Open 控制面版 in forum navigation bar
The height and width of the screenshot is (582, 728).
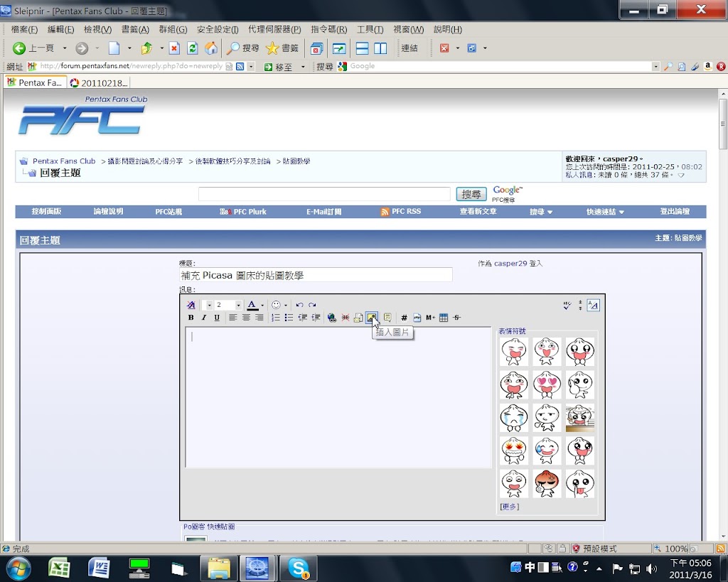pyautogui.click(x=46, y=212)
